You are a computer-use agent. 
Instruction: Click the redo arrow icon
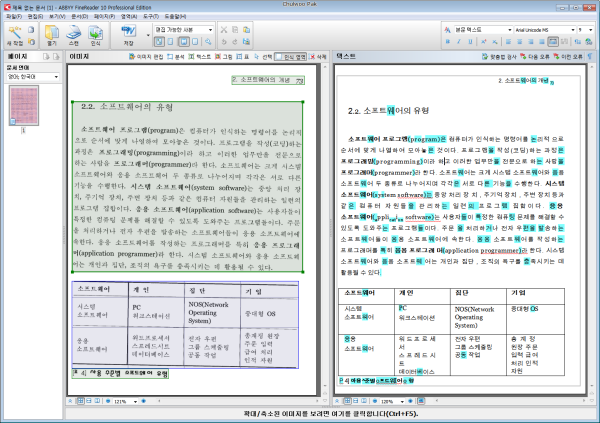pos(235,41)
